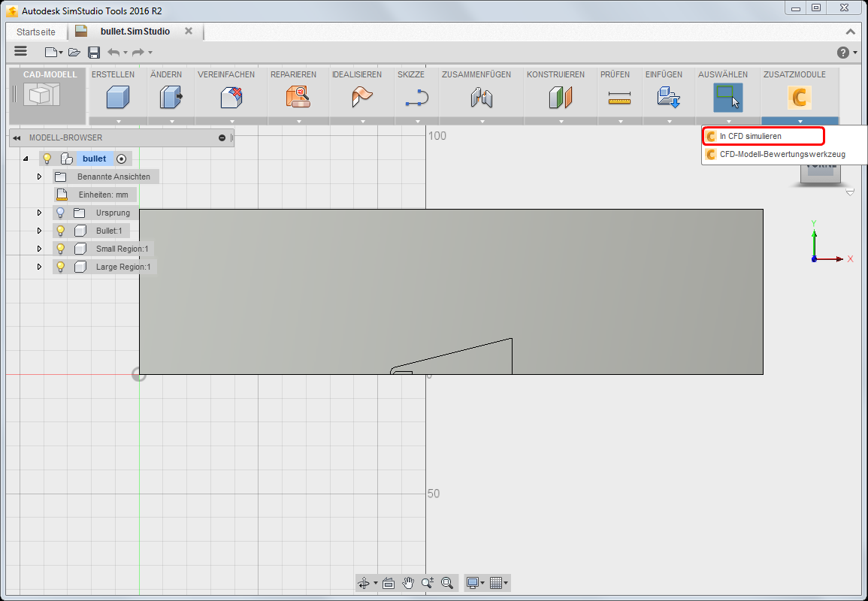Screen dimensions: 868x601
Task: Click the Ändern push-pull icon
Action: 171,98
